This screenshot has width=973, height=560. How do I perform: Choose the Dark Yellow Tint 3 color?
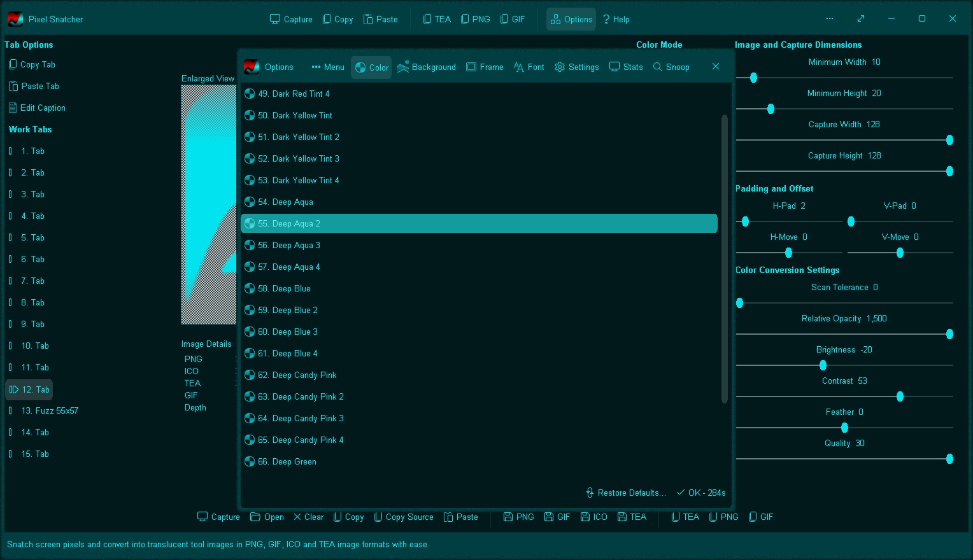coord(299,158)
